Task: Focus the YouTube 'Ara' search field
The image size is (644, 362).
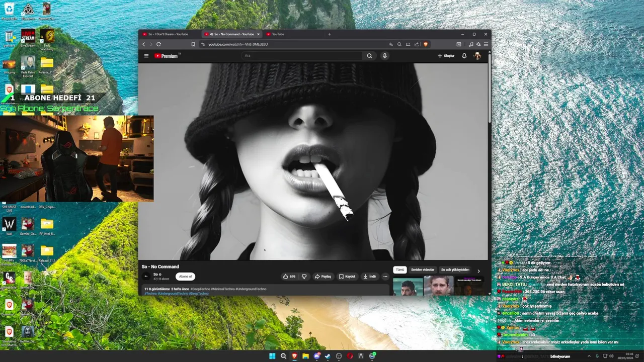Action: coord(302,56)
